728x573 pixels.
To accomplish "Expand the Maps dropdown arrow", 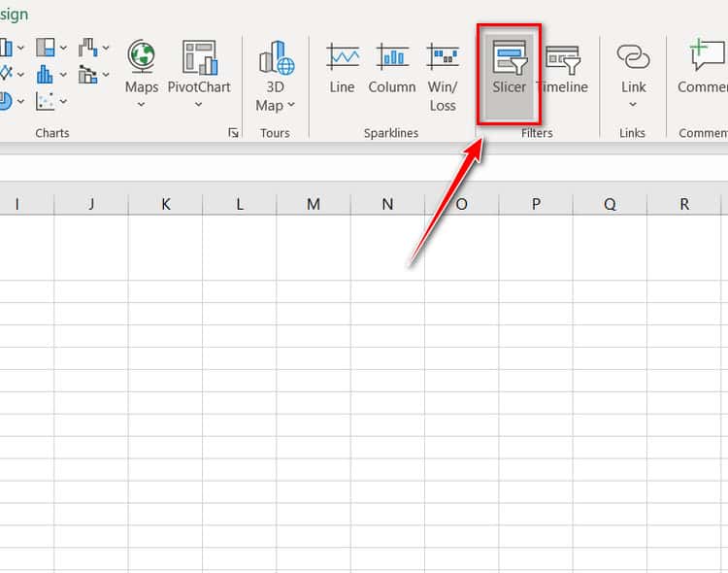I will click(x=141, y=105).
